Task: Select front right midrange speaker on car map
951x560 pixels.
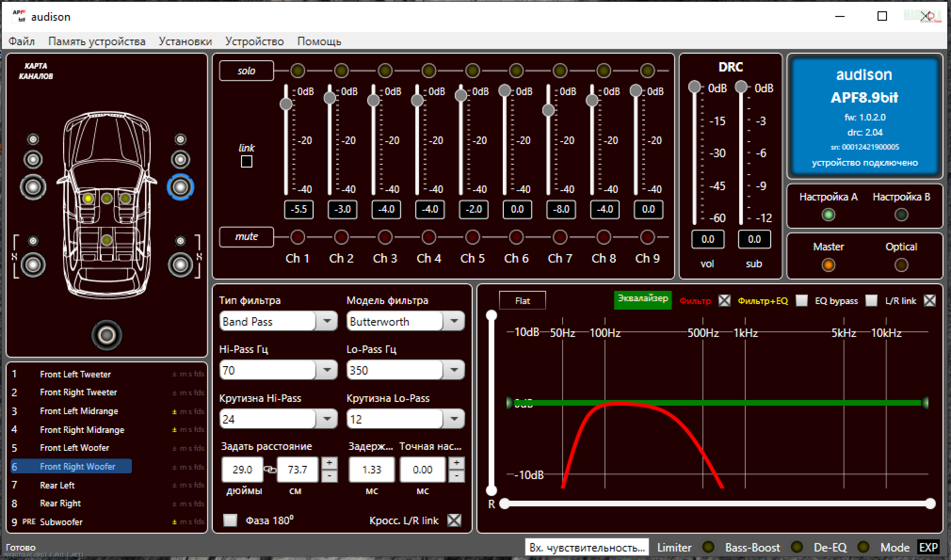Action: tap(180, 160)
